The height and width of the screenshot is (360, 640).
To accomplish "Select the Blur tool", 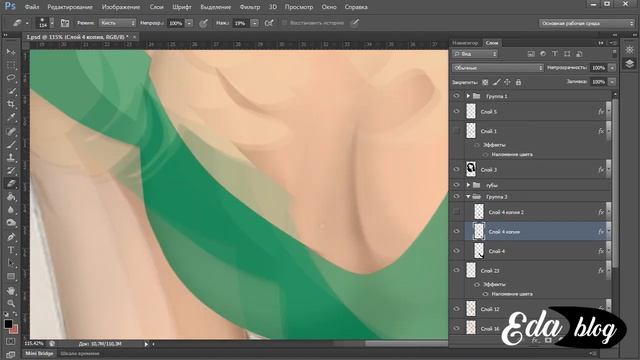I will [x=11, y=210].
